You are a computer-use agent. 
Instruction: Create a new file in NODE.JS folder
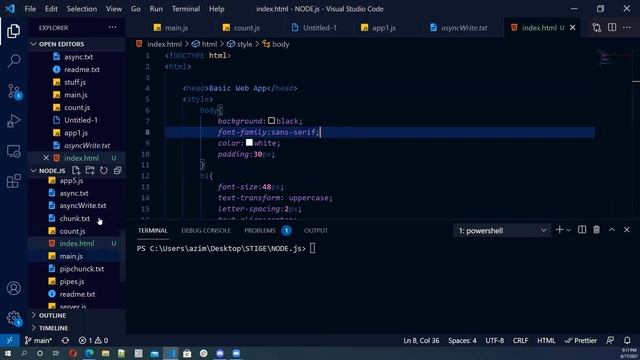[x=76, y=170]
